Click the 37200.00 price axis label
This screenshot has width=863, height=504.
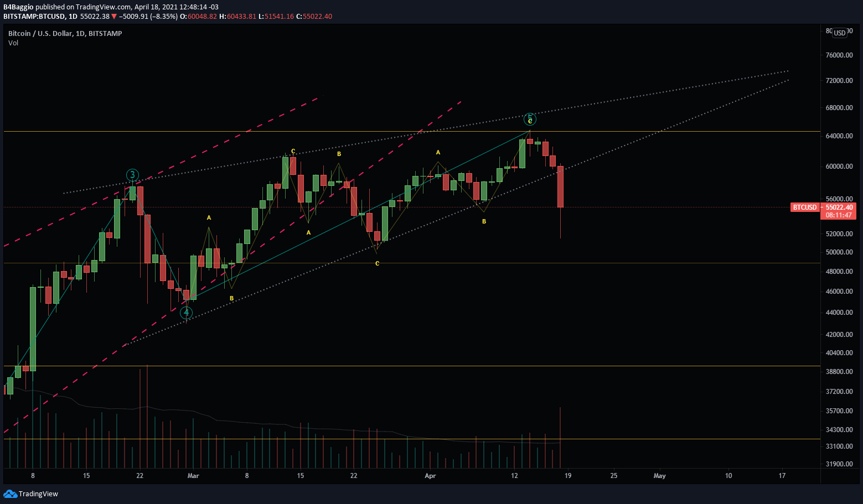[x=839, y=392]
